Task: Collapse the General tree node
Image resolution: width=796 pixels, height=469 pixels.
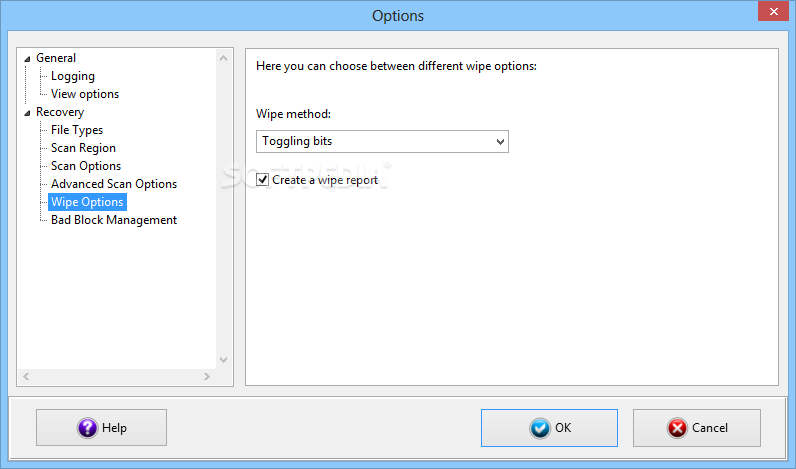Action: click(x=27, y=58)
